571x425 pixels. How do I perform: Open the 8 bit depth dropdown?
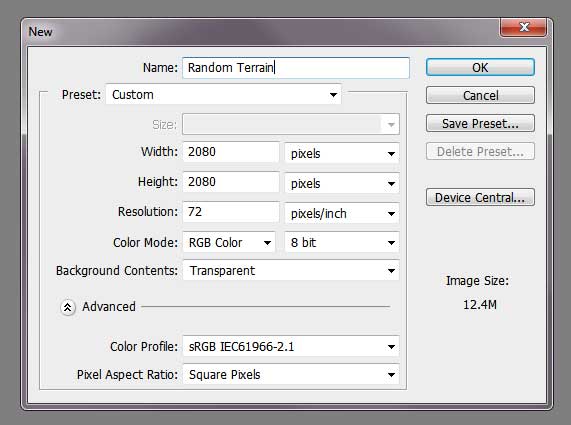pyautogui.click(x=342, y=243)
